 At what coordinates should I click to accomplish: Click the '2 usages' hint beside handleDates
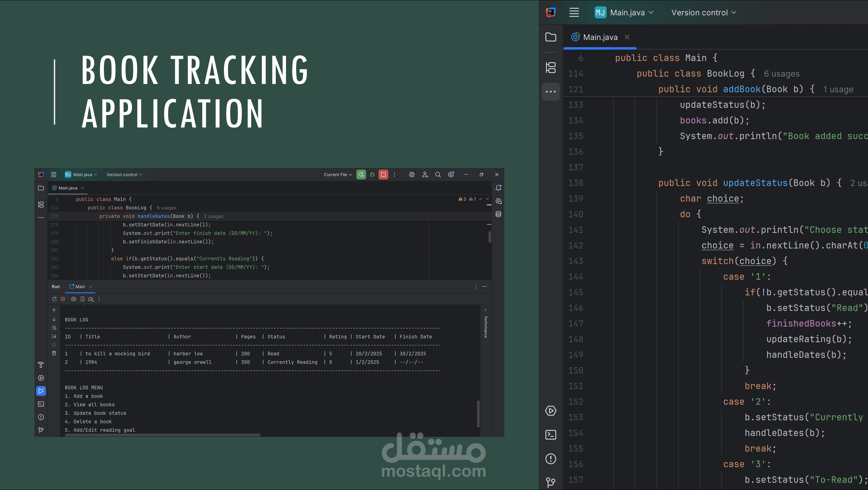pyautogui.click(x=213, y=216)
